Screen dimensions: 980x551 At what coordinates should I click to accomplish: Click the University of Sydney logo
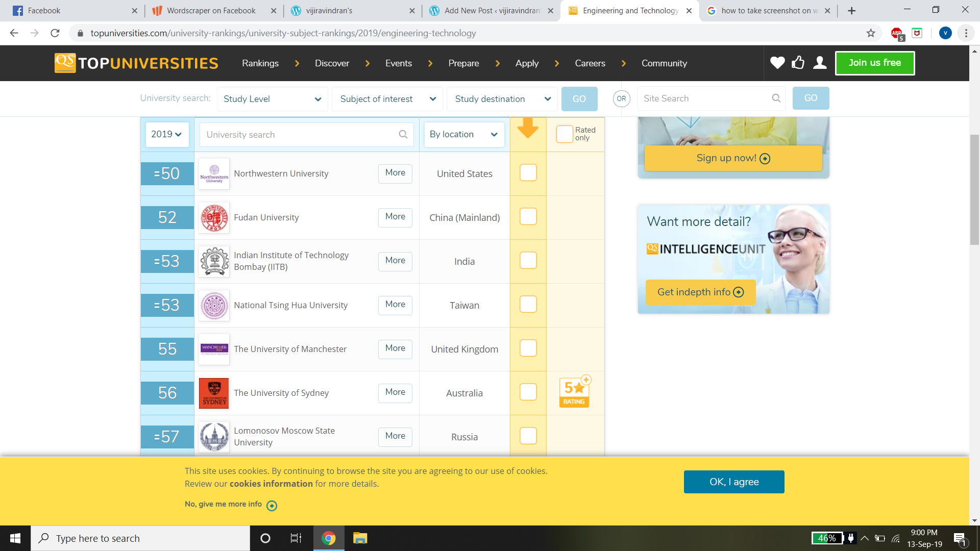point(214,393)
